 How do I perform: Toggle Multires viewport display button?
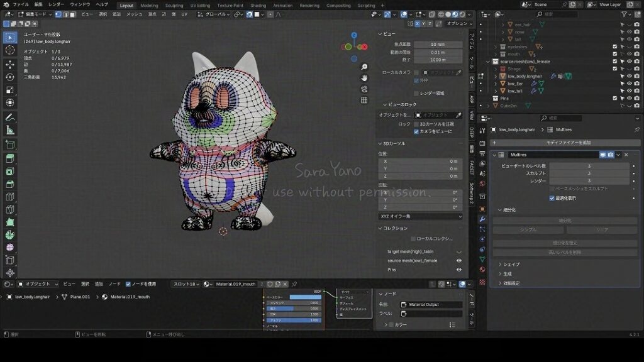(603, 155)
